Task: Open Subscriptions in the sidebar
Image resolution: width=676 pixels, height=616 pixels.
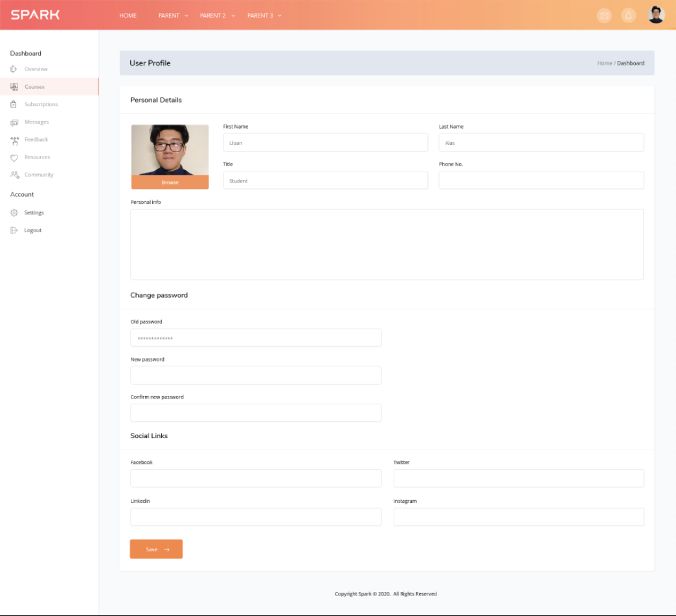Action: coord(41,104)
